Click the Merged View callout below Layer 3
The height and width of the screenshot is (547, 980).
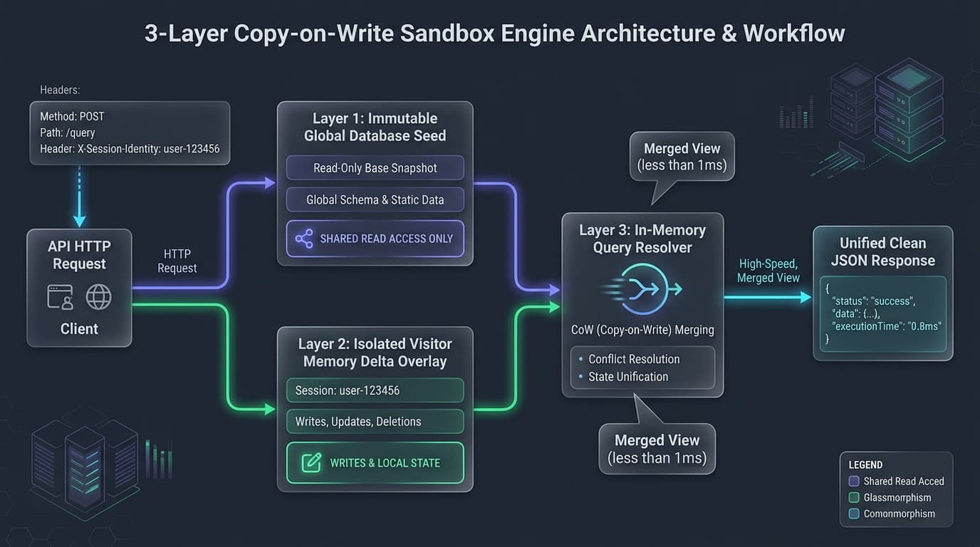pos(657,449)
